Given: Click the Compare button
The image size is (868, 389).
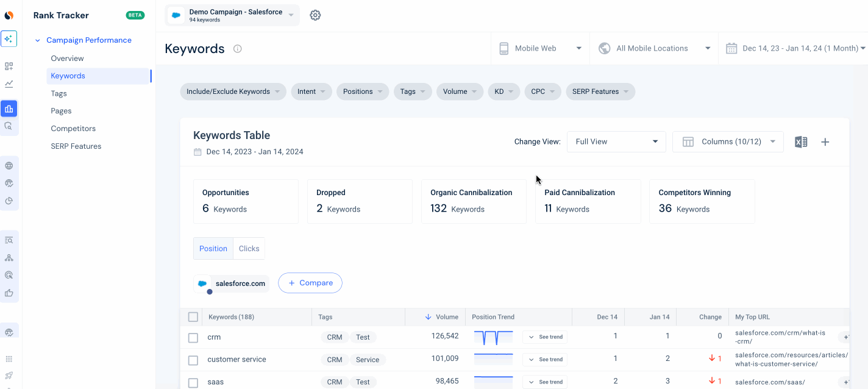Looking at the screenshot, I should [310, 283].
